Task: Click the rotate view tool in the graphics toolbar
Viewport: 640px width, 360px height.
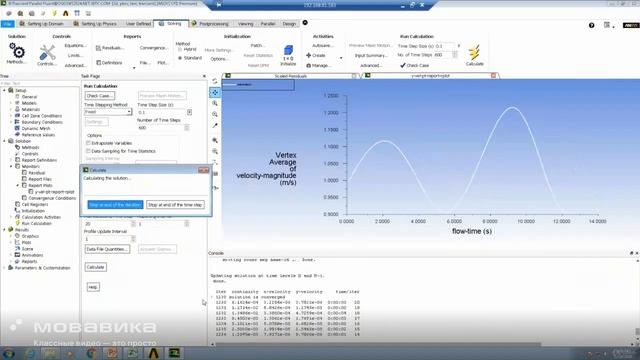Action: [215, 81]
